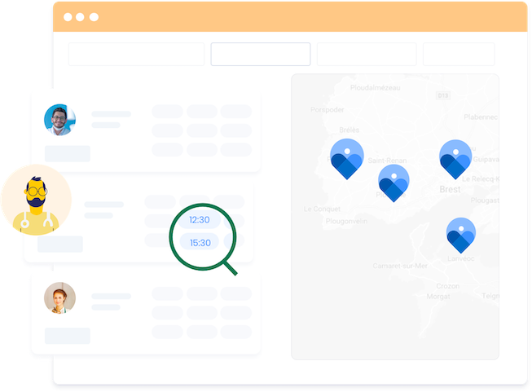Click the Le Conquet map label
Viewport: 532px width, 392px height.
pos(320,209)
